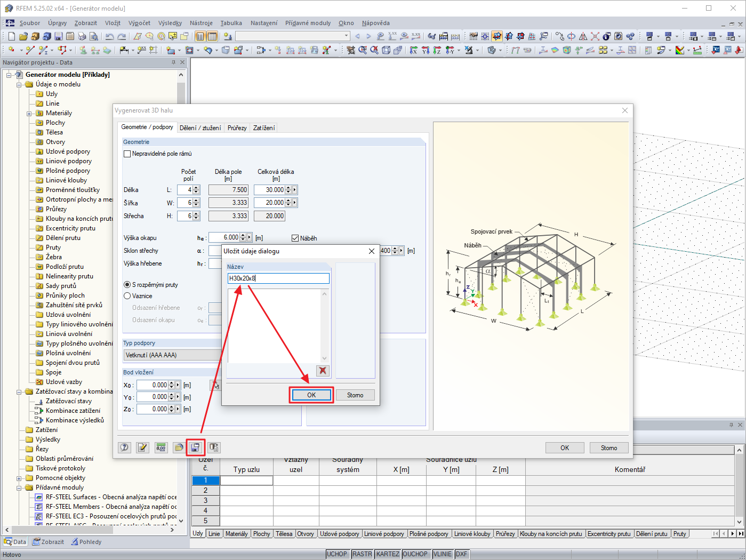746x560 pixels.
Task: Collapse Zatěžovací stavy a kombinace node
Action: pyautogui.click(x=19, y=391)
